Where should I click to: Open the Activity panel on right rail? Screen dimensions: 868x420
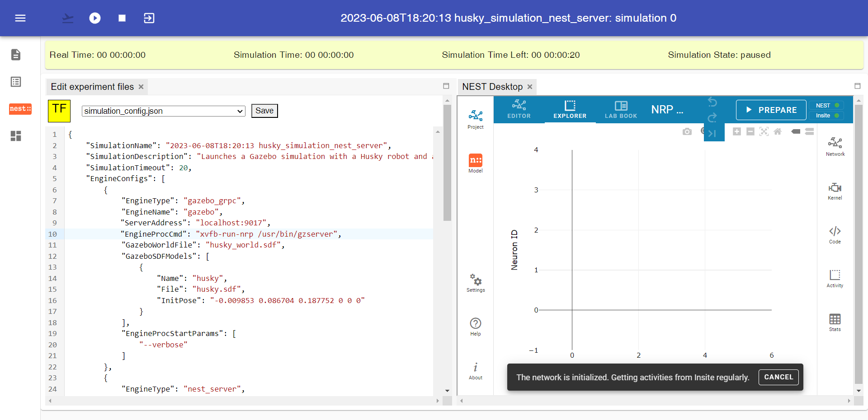[x=835, y=278]
